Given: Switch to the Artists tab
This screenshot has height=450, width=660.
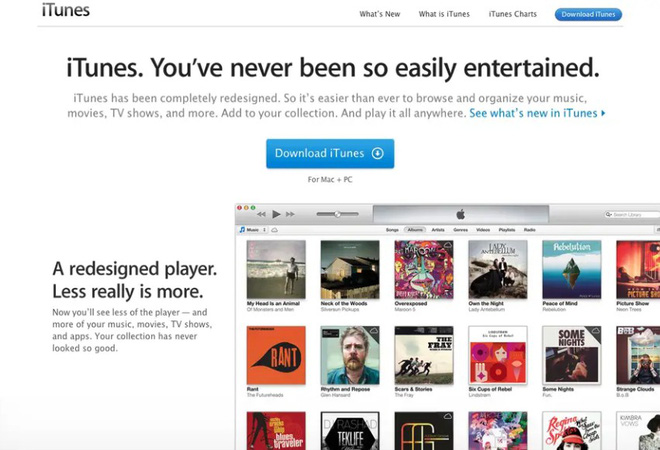Looking at the screenshot, I should point(438,230).
